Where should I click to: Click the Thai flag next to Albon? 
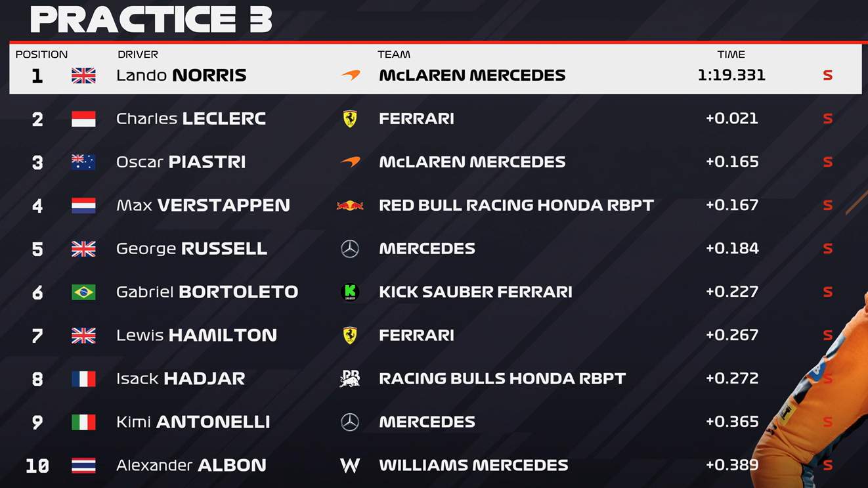(x=83, y=466)
